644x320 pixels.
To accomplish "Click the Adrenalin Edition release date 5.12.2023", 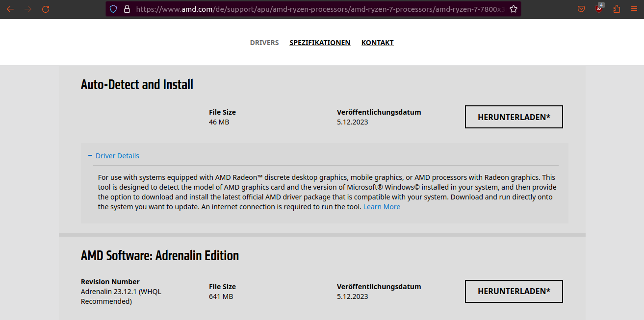I will pos(352,296).
